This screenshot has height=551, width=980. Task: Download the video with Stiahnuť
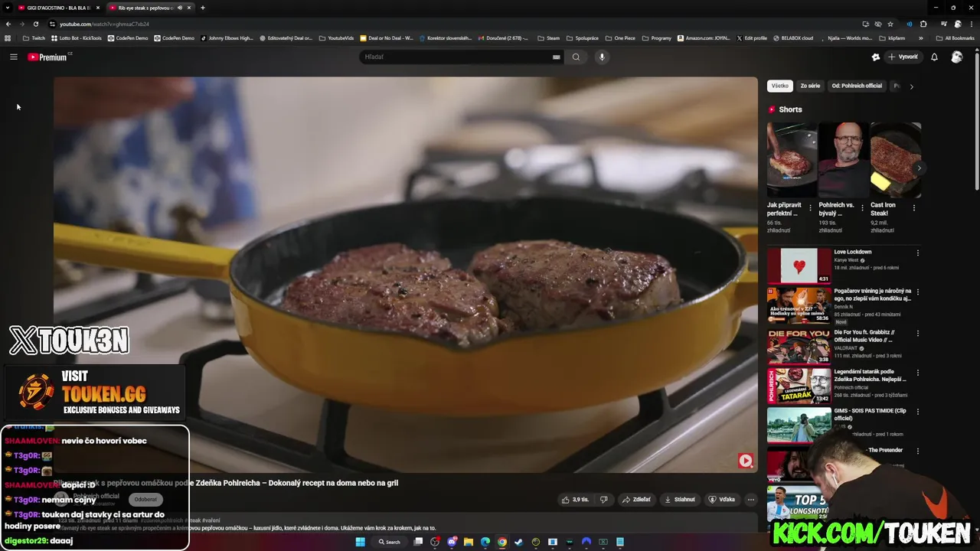(x=680, y=500)
